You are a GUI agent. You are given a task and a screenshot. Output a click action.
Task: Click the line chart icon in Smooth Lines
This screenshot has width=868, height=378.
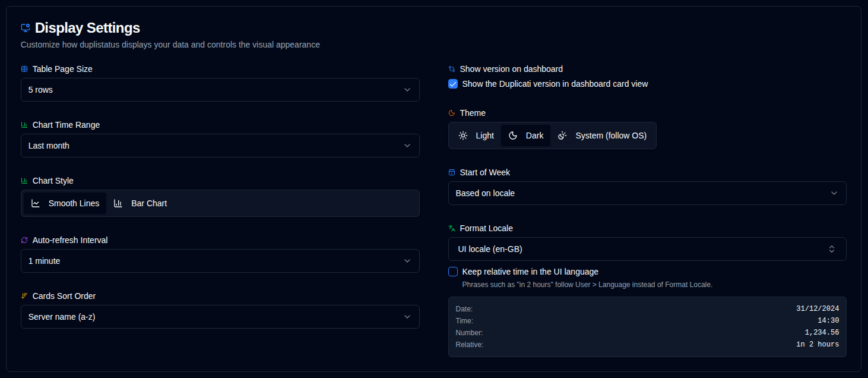pos(36,203)
